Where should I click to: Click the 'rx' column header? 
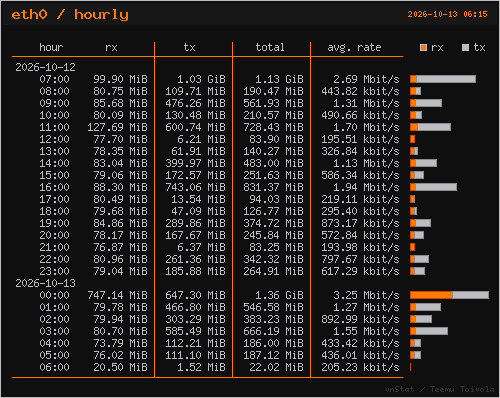111,47
